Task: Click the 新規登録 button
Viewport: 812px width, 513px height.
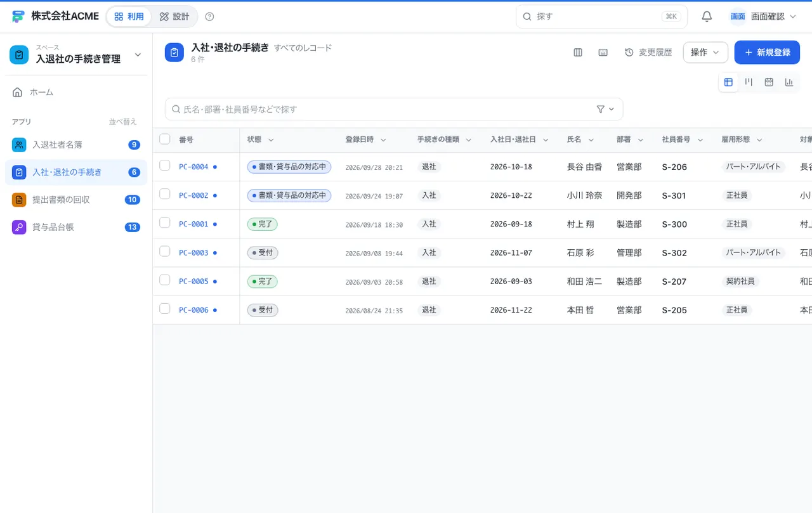Action: 767,53
